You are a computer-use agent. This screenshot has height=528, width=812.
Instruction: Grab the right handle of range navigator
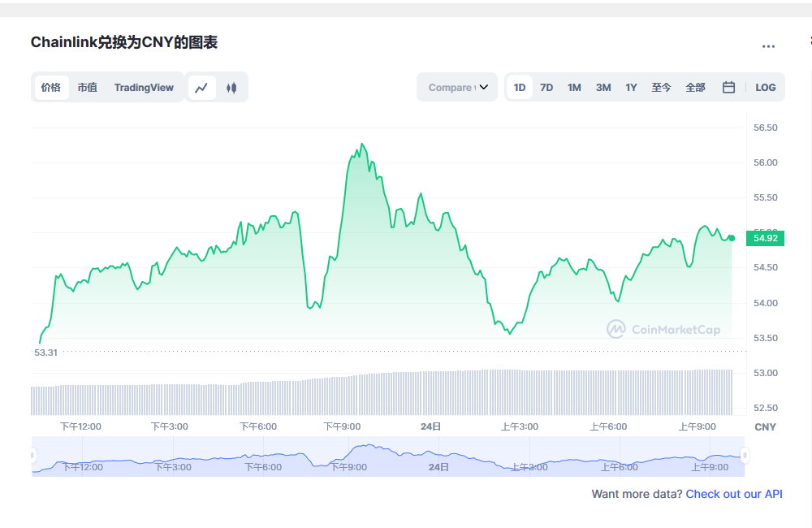[745, 456]
